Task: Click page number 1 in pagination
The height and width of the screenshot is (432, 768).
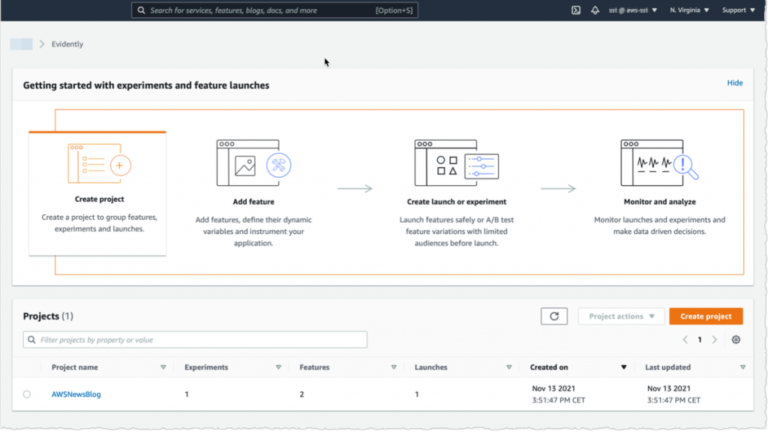Action: pos(699,340)
